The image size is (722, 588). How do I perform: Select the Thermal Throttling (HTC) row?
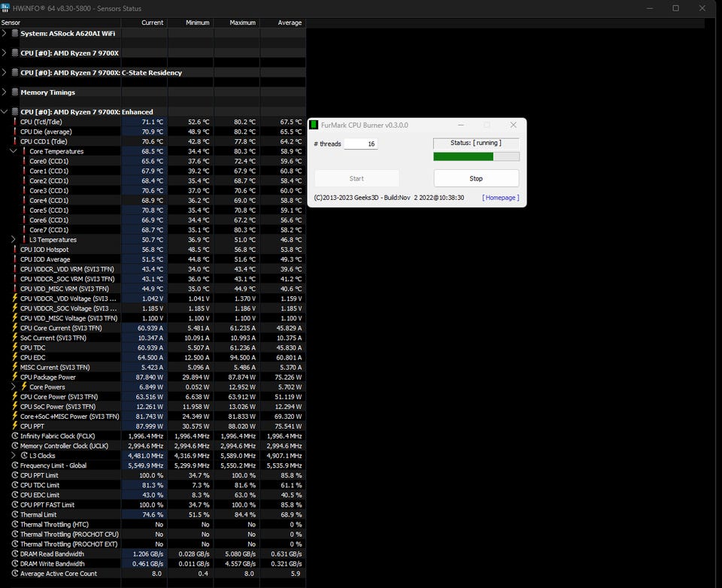click(x=153, y=524)
